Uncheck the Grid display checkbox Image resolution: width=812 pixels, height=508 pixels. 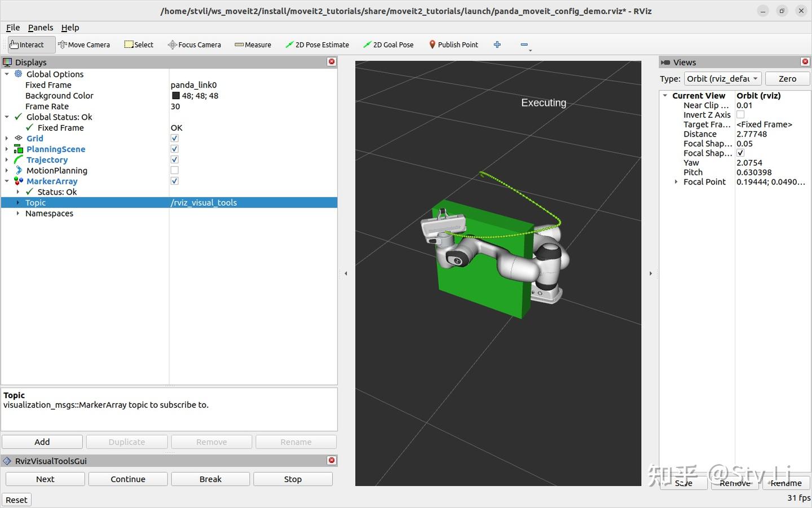pos(174,138)
